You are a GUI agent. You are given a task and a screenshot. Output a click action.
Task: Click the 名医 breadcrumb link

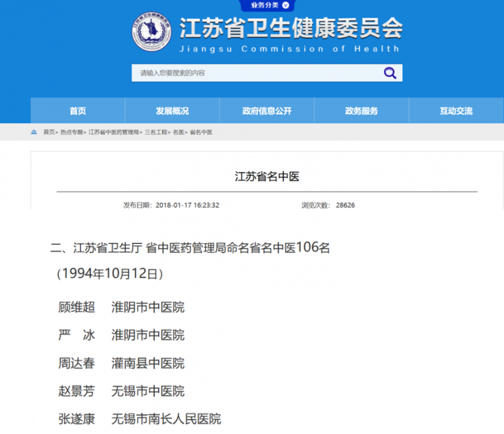point(178,132)
